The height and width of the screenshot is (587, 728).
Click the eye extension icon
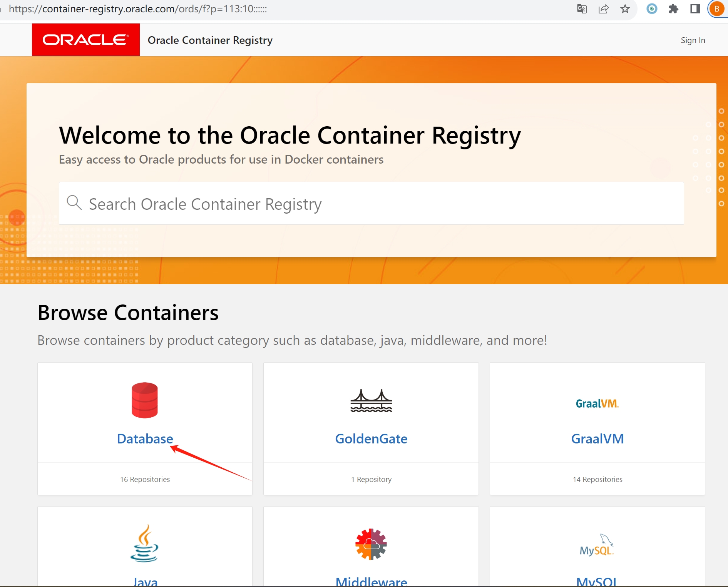tap(652, 9)
